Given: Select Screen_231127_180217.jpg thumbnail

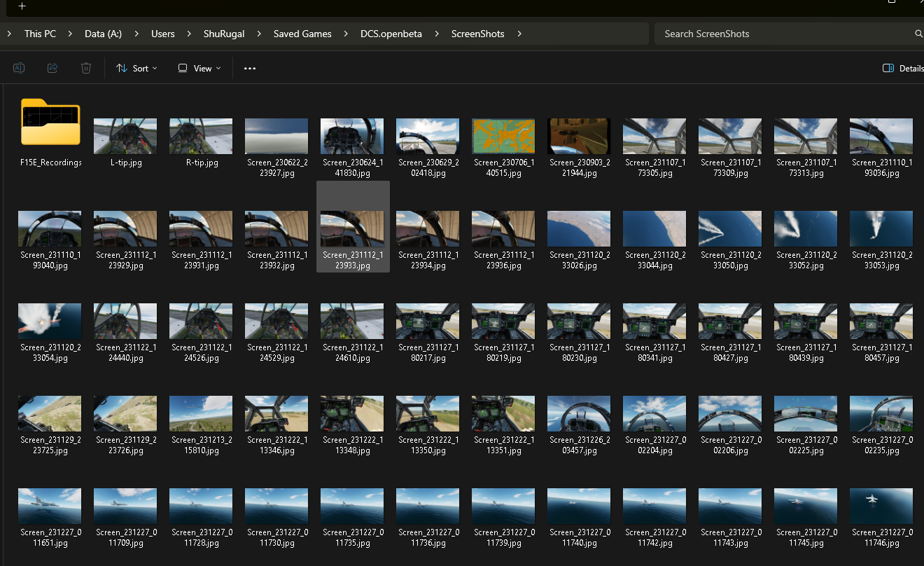Looking at the screenshot, I should (428, 321).
